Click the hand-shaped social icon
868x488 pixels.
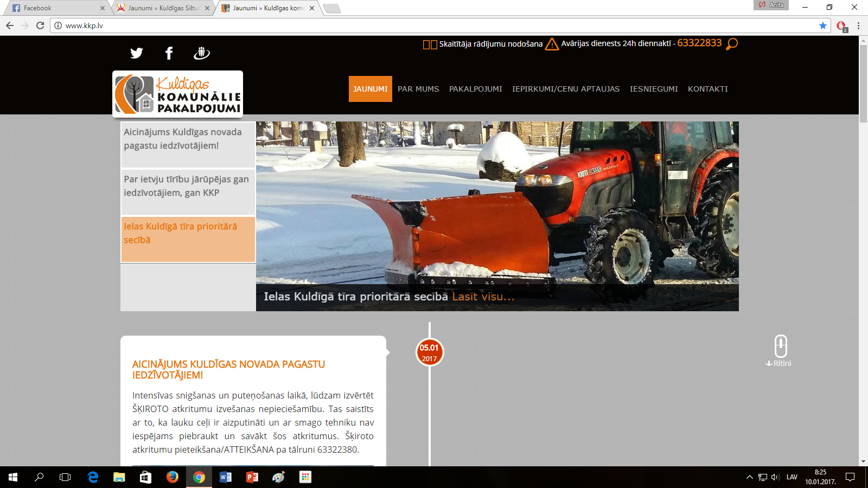[x=202, y=53]
